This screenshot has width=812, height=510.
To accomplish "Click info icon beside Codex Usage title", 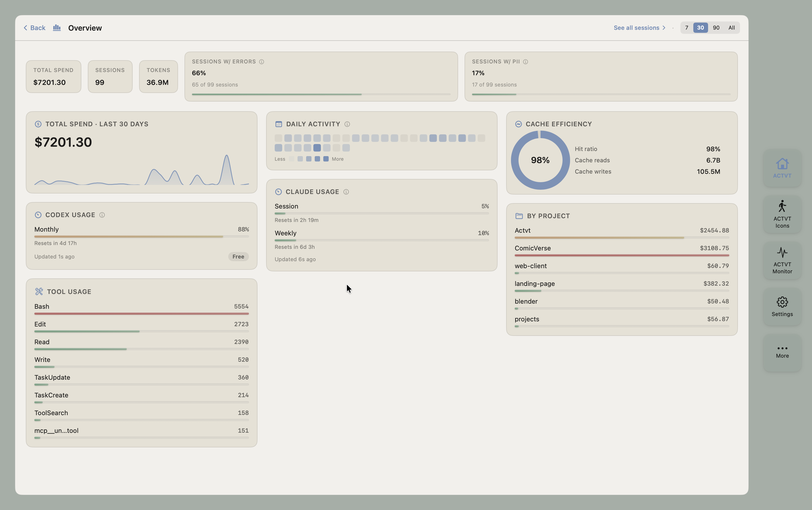I will pyautogui.click(x=102, y=215).
